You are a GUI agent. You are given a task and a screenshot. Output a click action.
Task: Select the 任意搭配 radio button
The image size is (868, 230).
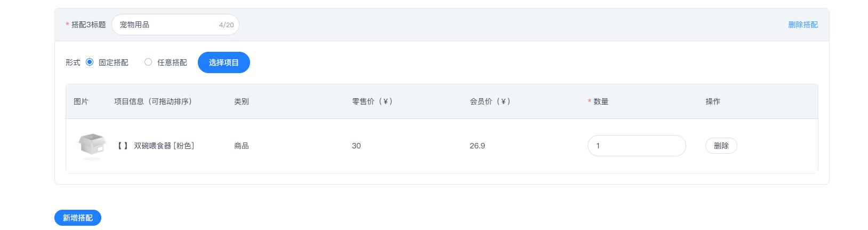(x=148, y=62)
